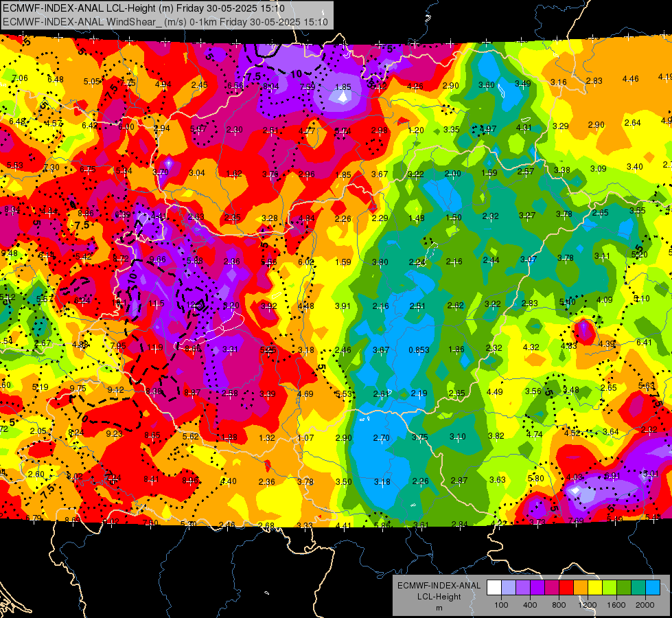
Task: Select the 3.82 value on the map
Action: [x=496, y=436]
